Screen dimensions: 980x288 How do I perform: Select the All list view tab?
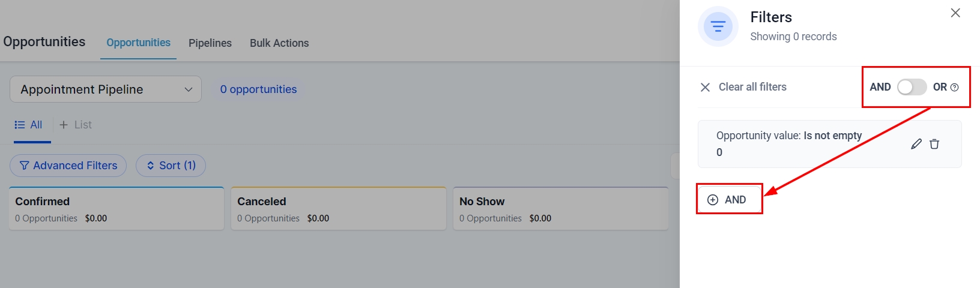(29, 125)
